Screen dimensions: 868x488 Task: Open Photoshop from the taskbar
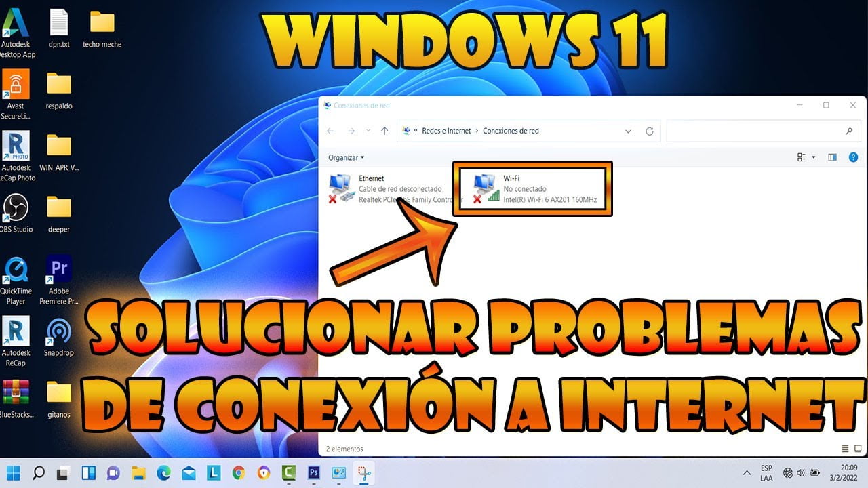pos(313,473)
